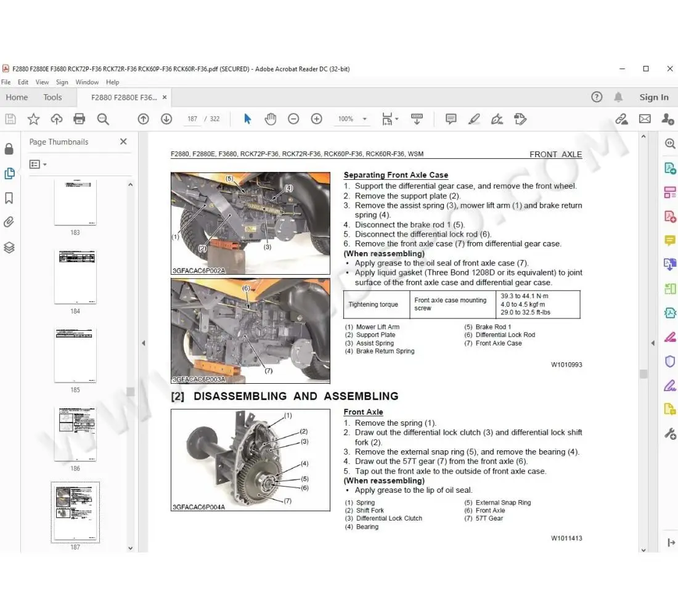Click document scrollbar up arrow
Viewport: 678px width, 616px height.
coord(643,137)
